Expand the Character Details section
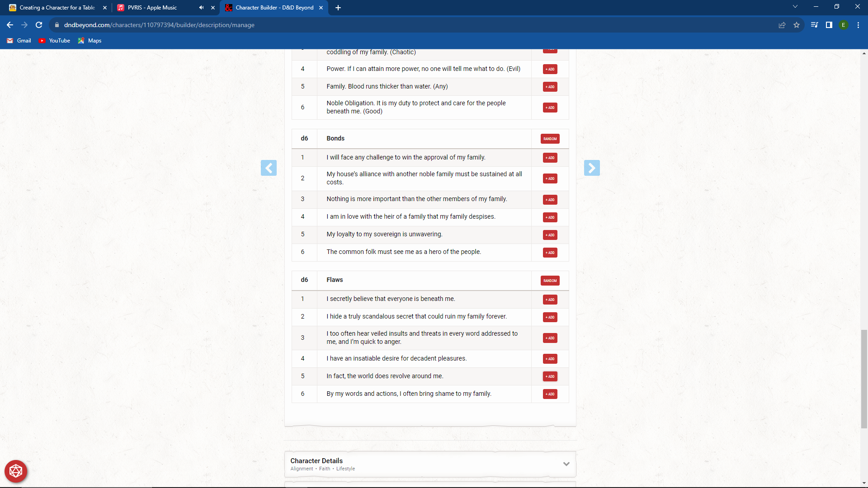 point(566,464)
